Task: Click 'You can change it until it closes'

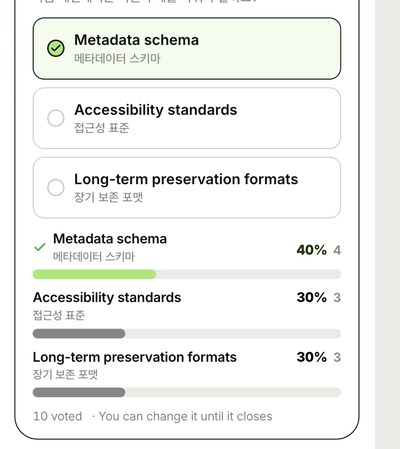Action: [x=185, y=416]
